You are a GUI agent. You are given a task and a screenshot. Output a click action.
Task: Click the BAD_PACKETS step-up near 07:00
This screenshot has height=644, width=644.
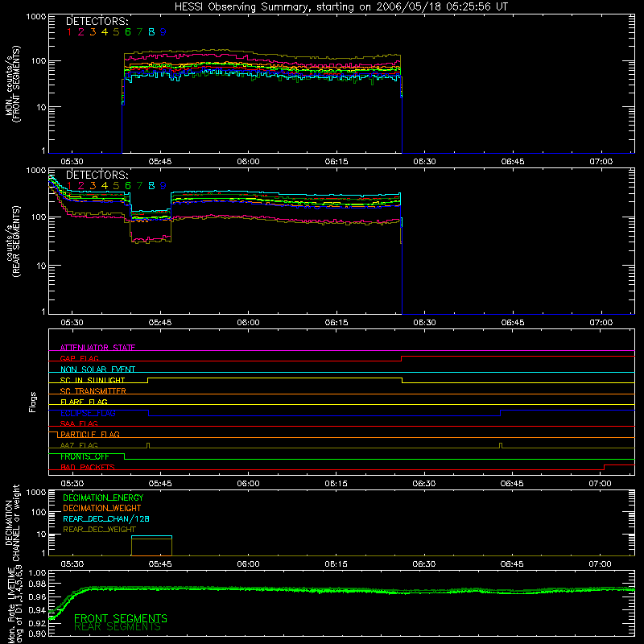tap(605, 467)
